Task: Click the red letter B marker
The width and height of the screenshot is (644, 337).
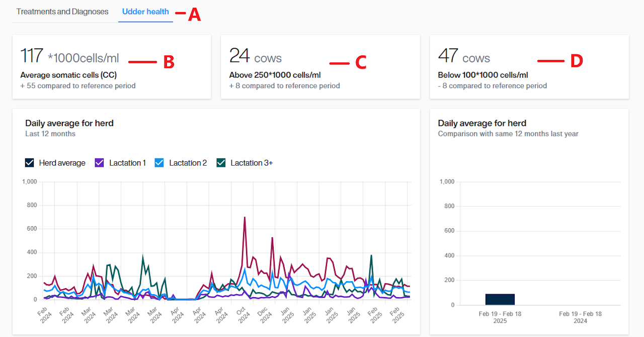Action: pyautogui.click(x=169, y=62)
